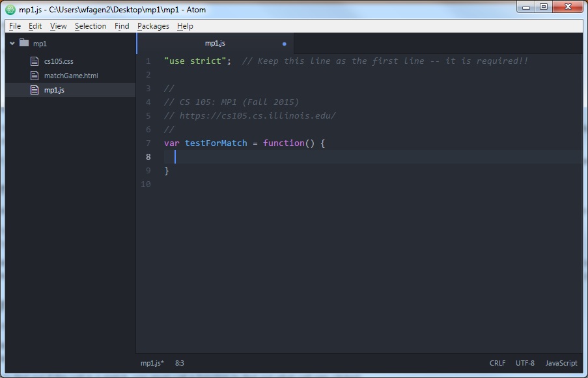
Task: Click the file icon next to mp1.js
Action: point(35,90)
